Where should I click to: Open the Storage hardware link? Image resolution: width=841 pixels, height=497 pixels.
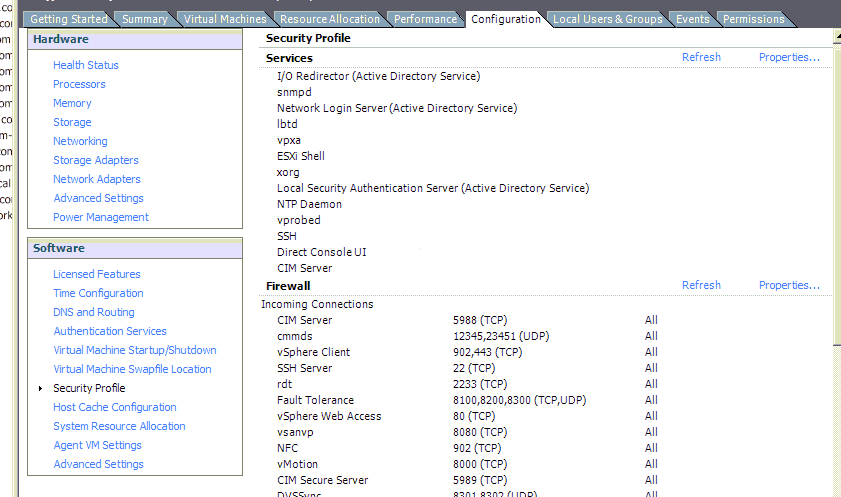coord(72,122)
